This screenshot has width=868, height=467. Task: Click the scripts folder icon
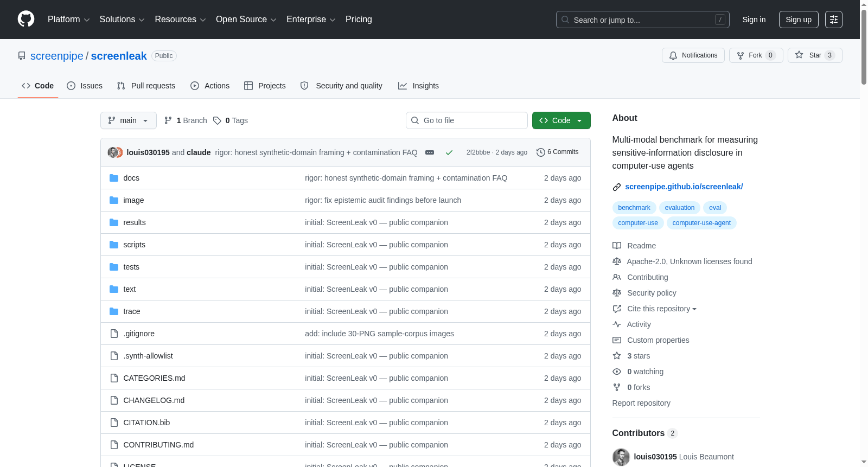[x=114, y=245]
